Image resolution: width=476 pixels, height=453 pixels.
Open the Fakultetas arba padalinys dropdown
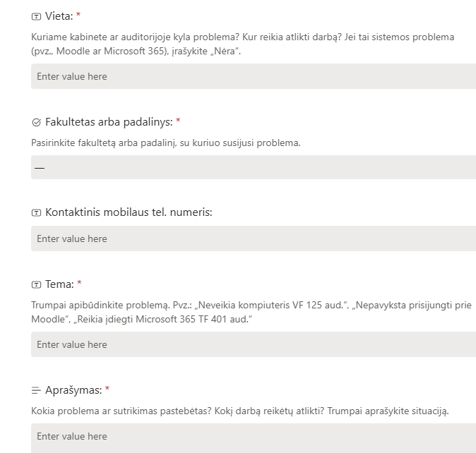pos(254,167)
